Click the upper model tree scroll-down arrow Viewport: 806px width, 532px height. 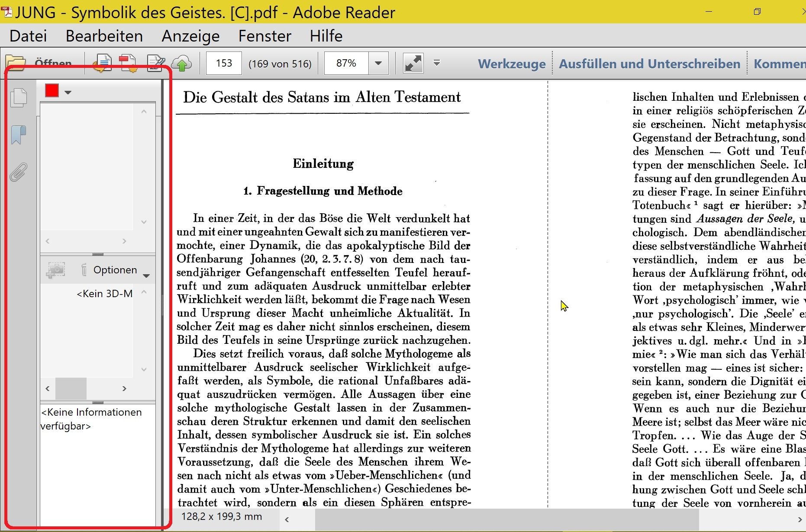point(144,222)
